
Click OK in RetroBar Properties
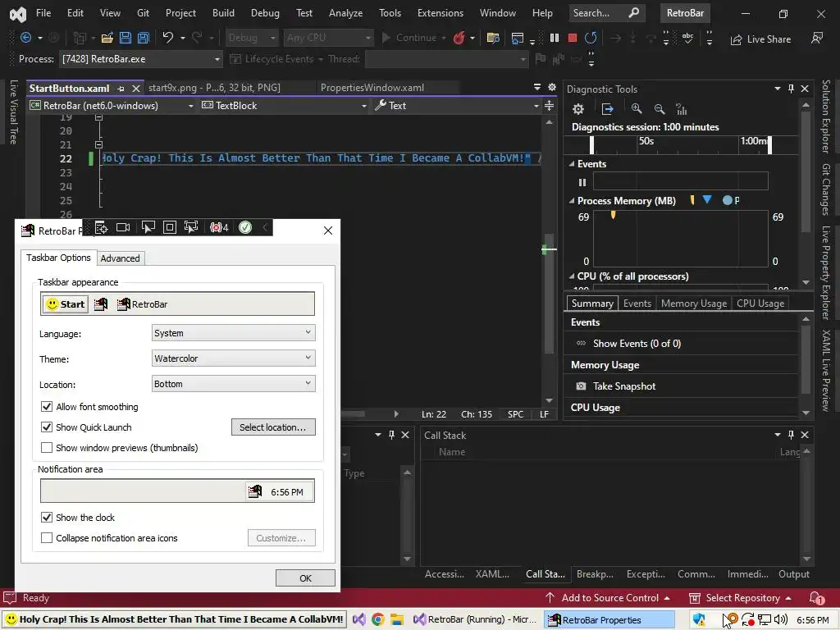coord(305,578)
